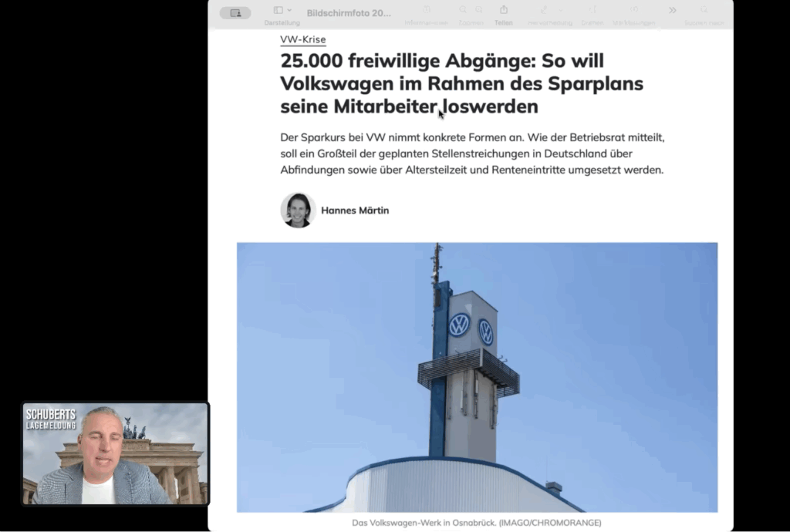The height and width of the screenshot is (532, 790).
Task: Rotate the image with Drehen icon
Action: [x=592, y=9]
